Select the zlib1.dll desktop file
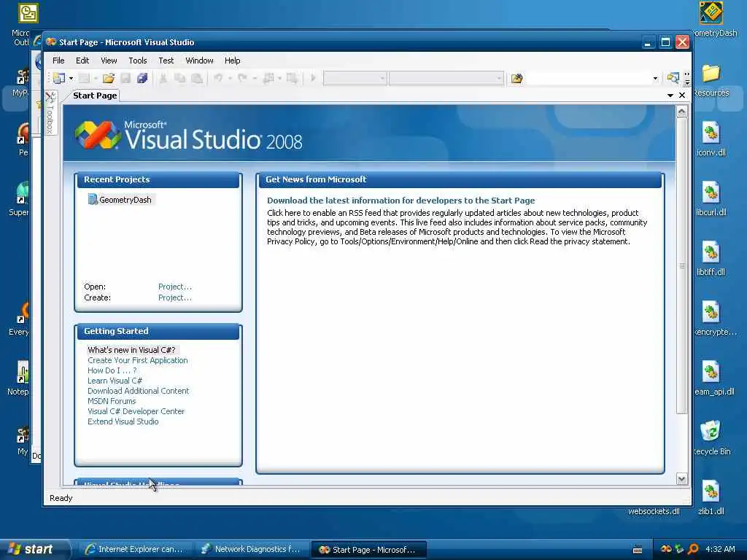747x560 pixels. click(711, 498)
